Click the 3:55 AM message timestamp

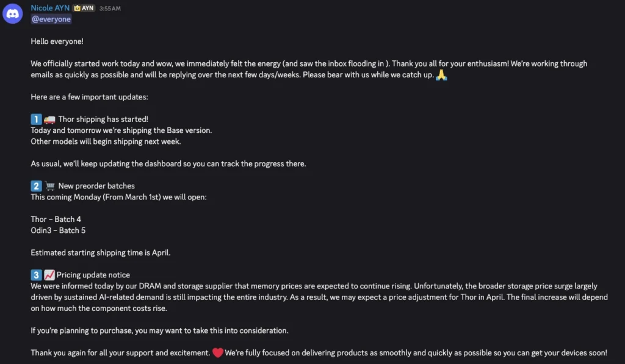[111, 8]
